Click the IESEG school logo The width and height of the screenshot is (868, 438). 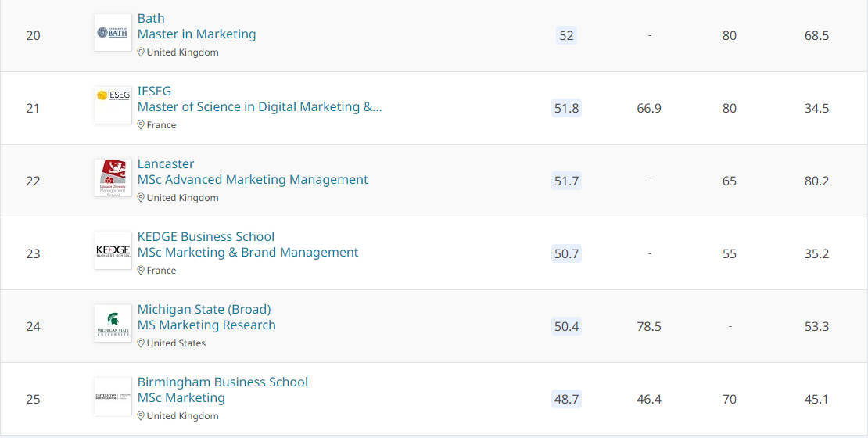coord(113,105)
